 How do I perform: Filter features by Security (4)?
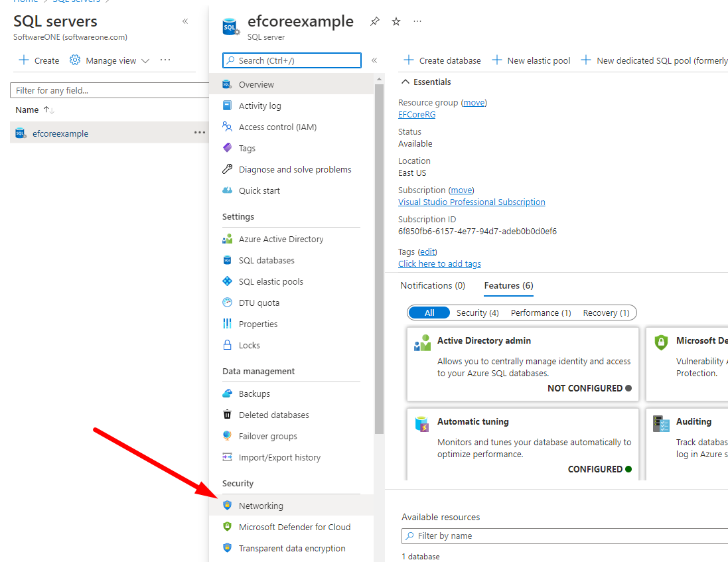[x=477, y=313]
